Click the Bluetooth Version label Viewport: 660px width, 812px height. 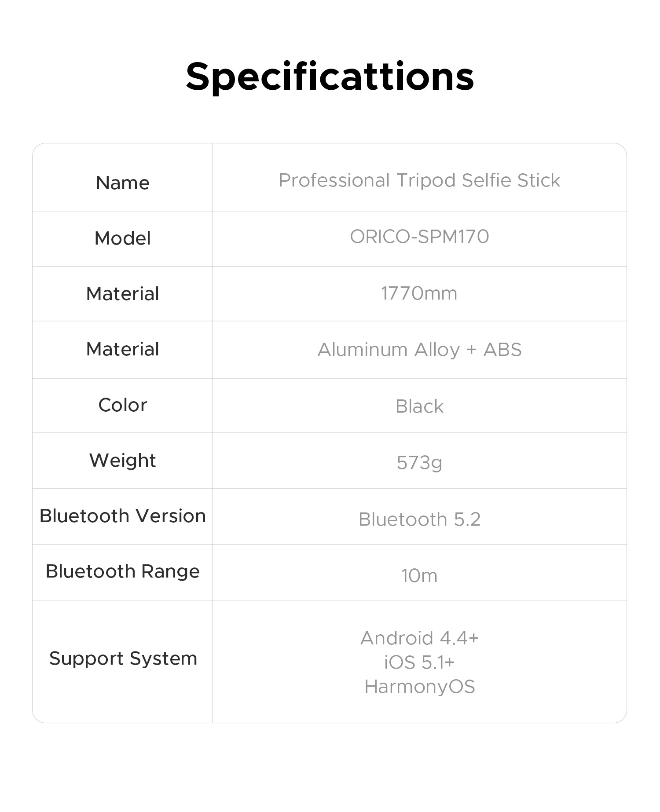(x=122, y=516)
